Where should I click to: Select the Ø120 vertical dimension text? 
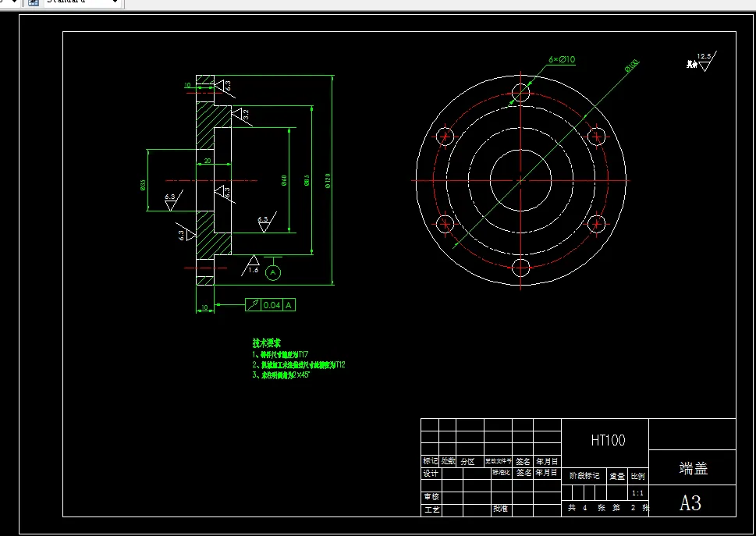click(x=328, y=180)
